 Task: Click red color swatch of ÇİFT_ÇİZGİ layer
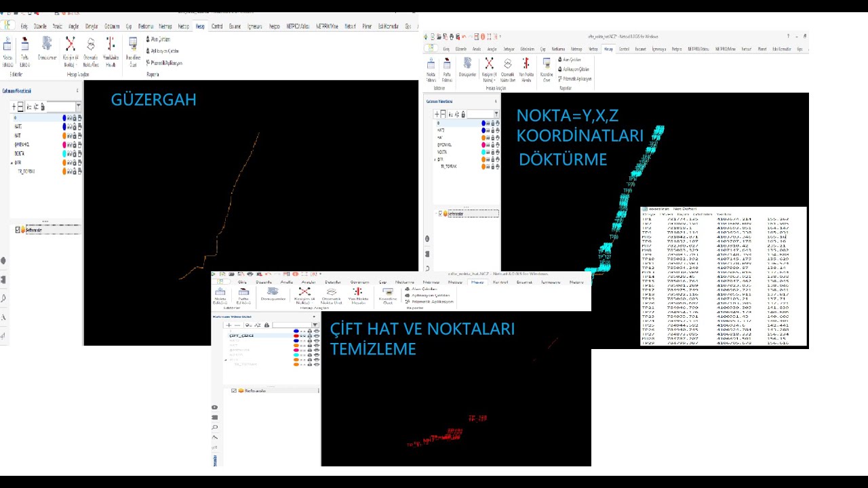296,335
